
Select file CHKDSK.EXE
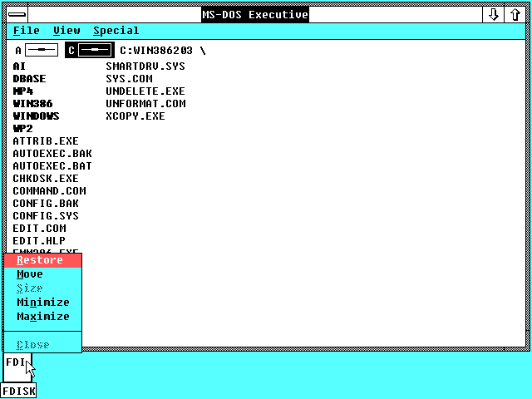pos(46,179)
